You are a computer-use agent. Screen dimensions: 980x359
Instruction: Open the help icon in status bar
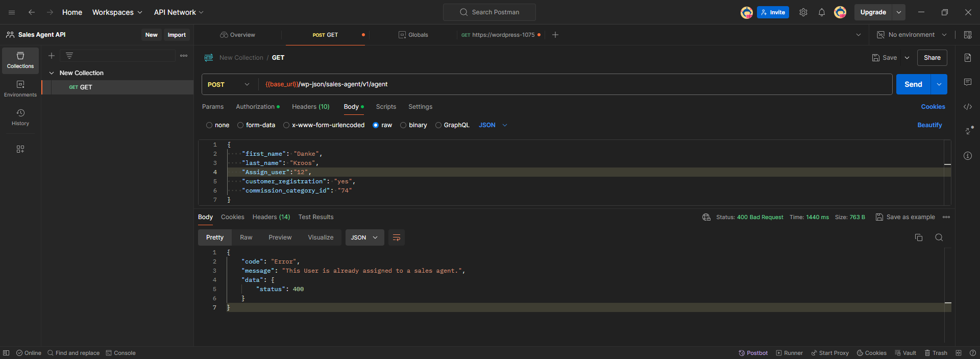(x=973, y=353)
